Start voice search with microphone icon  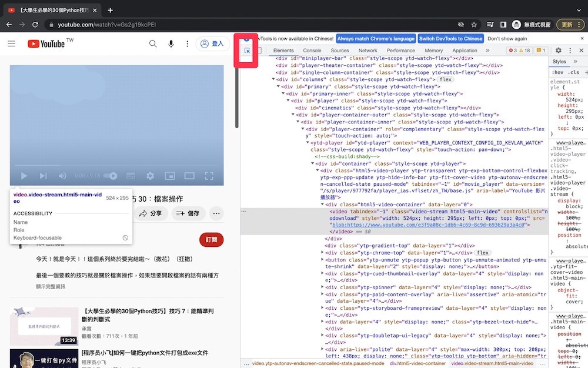click(x=171, y=44)
